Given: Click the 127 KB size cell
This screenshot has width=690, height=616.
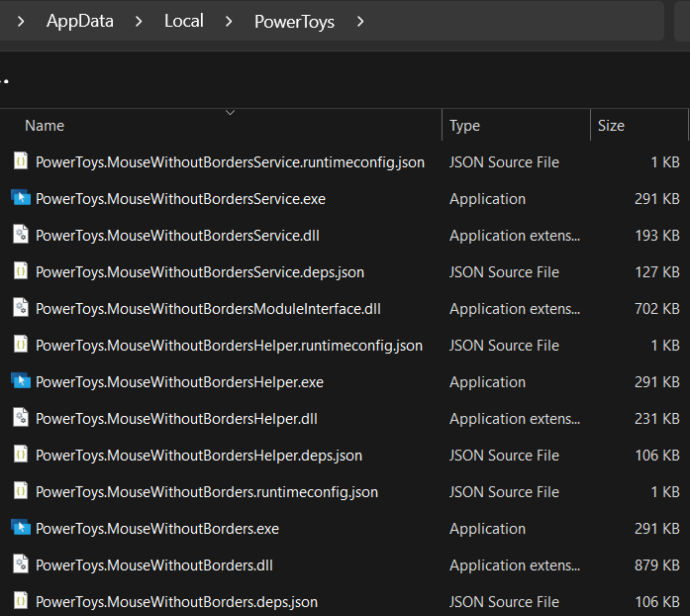Looking at the screenshot, I should [x=657, y=272].
